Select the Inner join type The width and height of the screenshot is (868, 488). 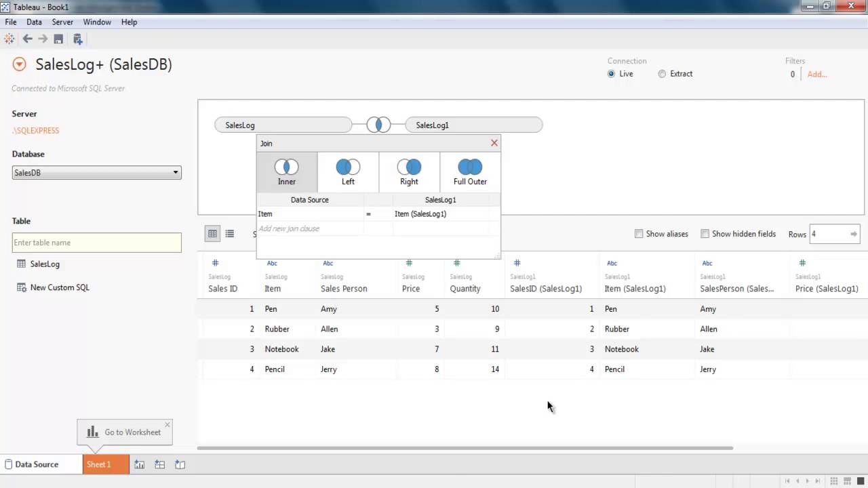click(287, 172)
